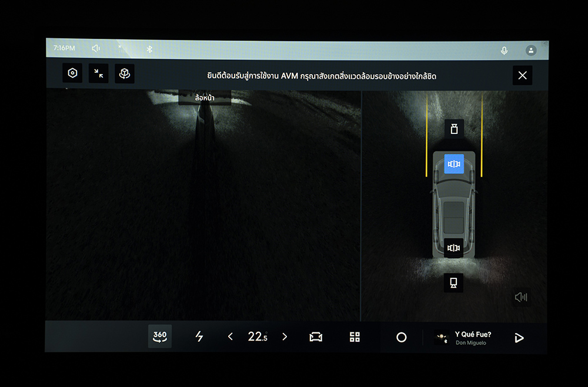Tap the top-down car image
The image size is (588, 387).
tap(454, 205)
